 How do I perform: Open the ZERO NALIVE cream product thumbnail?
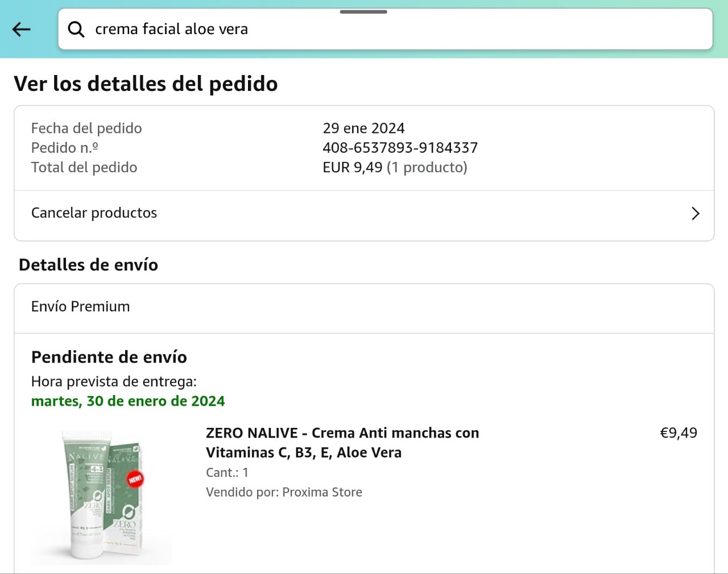[x=102, y=494]
